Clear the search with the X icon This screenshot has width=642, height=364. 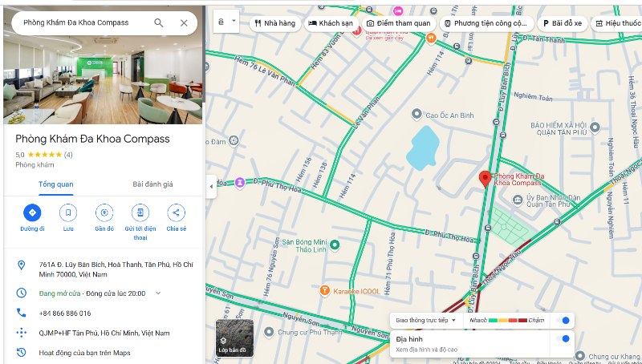[x=184, y=23]
